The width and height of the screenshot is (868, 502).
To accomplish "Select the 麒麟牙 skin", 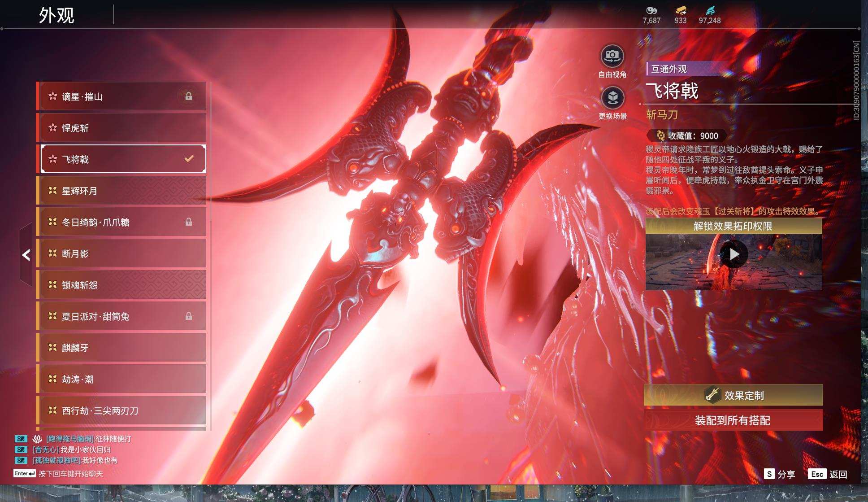I will (121, 348).
